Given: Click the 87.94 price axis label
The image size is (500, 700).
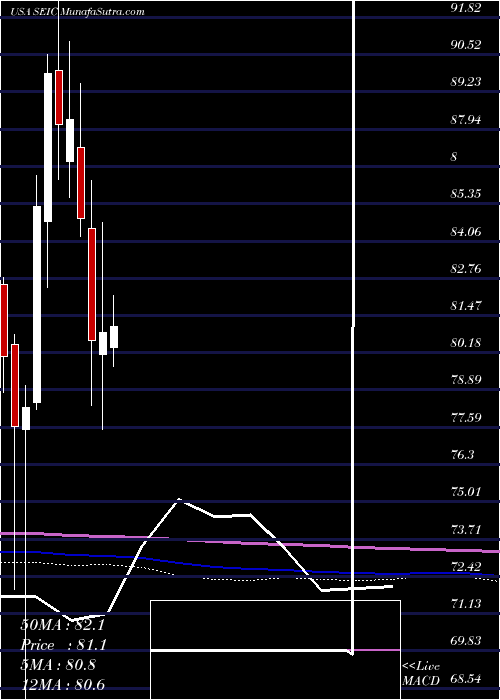Looking at the screenshot, I should 467,120.
